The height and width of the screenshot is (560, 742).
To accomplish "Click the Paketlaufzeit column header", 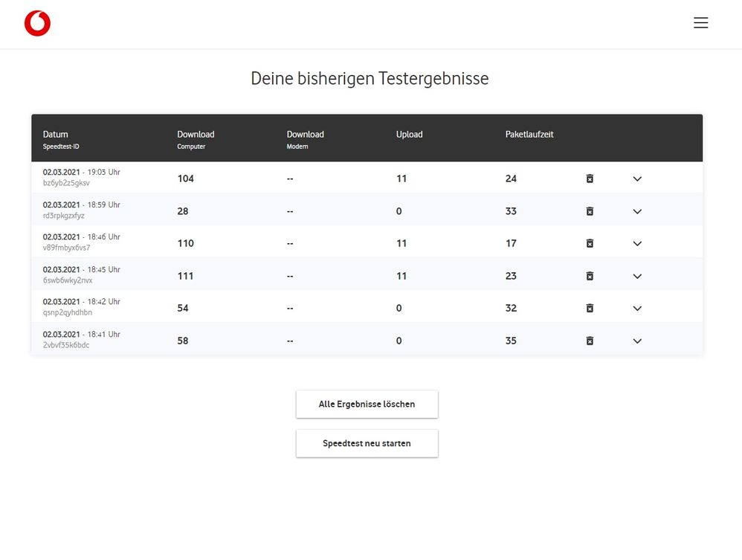I will (x=529, y=135).
